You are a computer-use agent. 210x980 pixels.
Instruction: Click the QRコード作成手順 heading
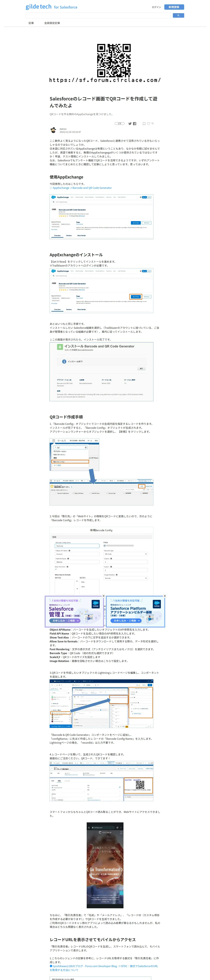coord(66,417)
